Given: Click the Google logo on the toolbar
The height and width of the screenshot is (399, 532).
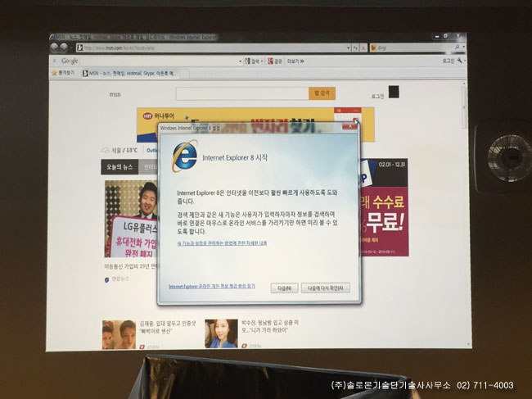Looking at the screenshot, I should point(70,61).
